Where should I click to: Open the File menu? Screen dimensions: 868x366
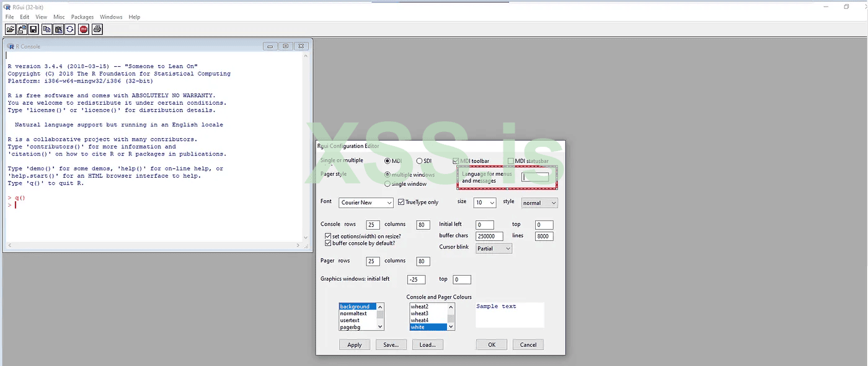pyautogui.click(x=9, y=17)
